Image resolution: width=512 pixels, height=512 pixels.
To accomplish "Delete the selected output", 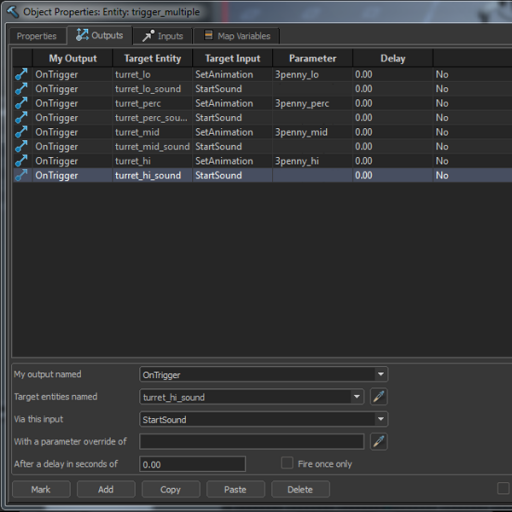I will coord(300,489).
